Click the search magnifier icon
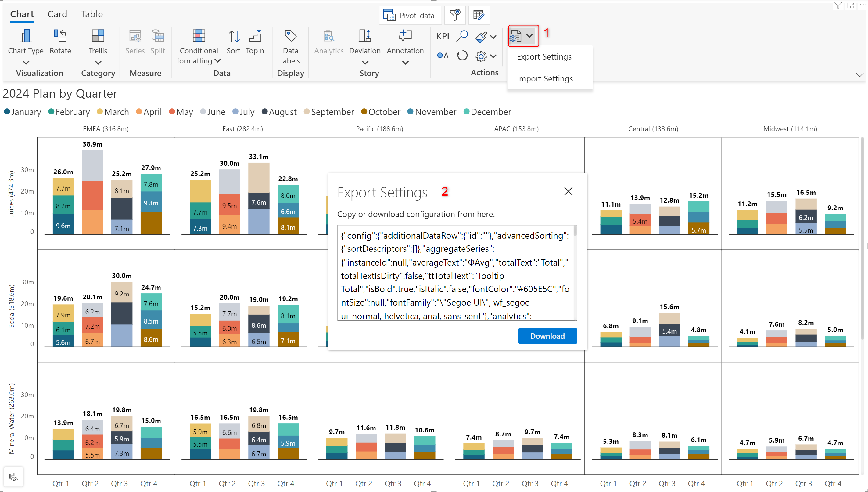 click(461, 36)
